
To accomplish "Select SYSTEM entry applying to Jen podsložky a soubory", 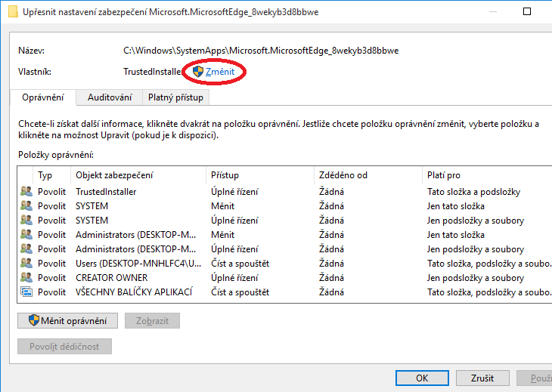I will [285, 221].
